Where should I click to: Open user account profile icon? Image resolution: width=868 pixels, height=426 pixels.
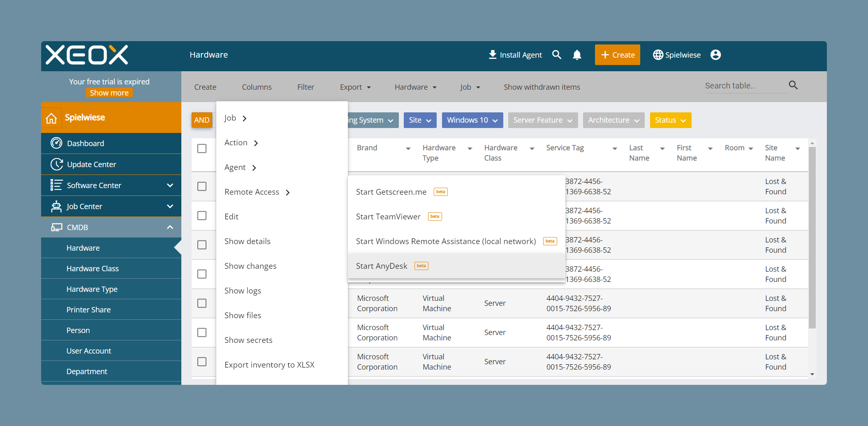tap(715, 55)
